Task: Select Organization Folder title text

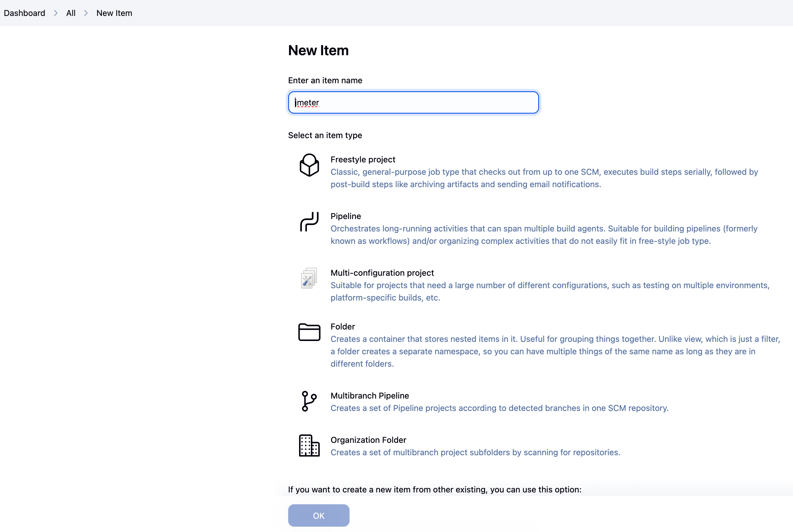Action: [368, 440]
